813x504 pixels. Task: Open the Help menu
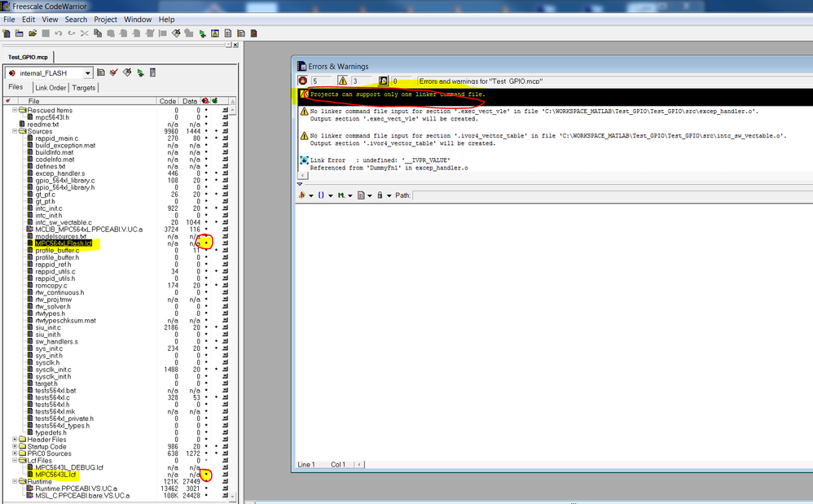[x=166, y=20]
